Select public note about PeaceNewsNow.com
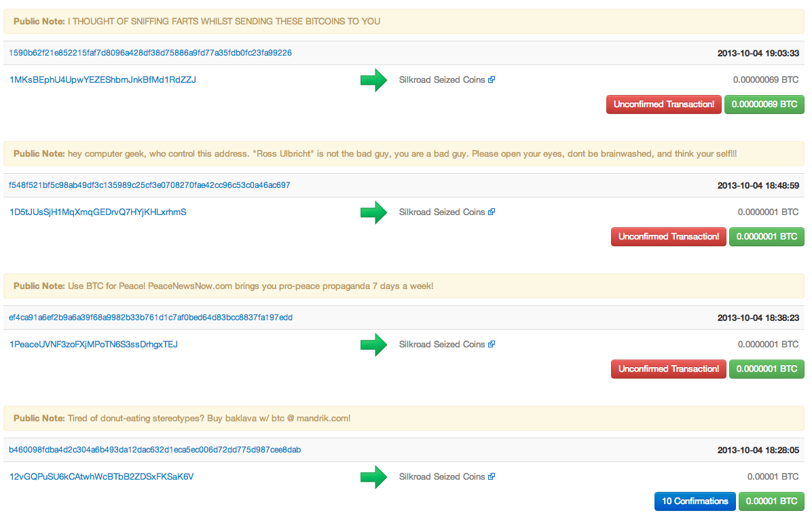 (404, 286)
